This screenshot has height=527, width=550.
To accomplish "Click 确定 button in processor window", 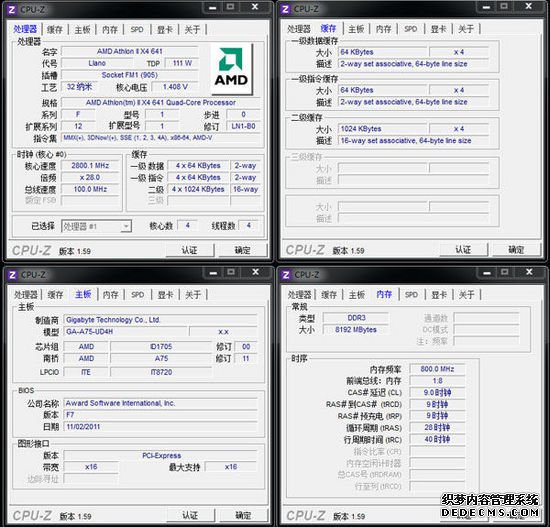I will pos(243,250).
